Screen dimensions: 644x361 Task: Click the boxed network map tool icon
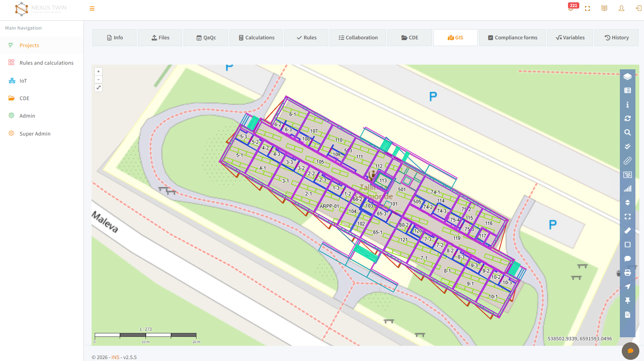[x=627, y=174]
